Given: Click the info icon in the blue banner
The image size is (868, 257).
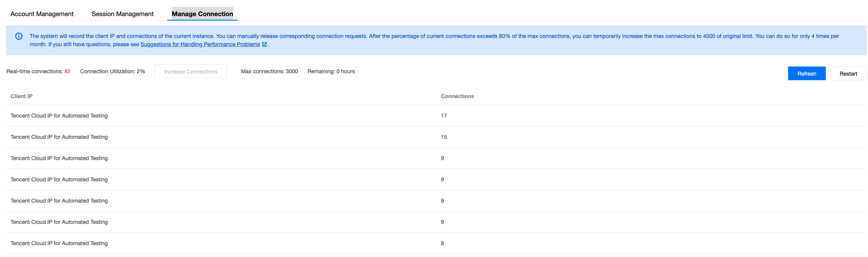Looking at the screenshot, I should [x=19, y=36].
